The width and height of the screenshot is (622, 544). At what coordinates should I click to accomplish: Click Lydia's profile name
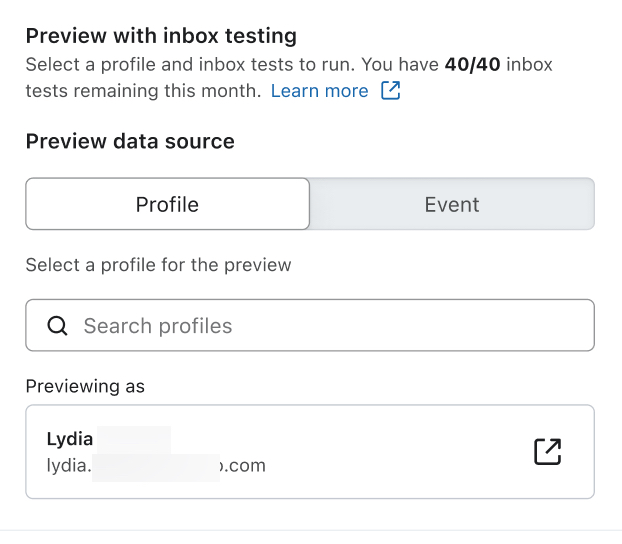(x=70, y=438)
